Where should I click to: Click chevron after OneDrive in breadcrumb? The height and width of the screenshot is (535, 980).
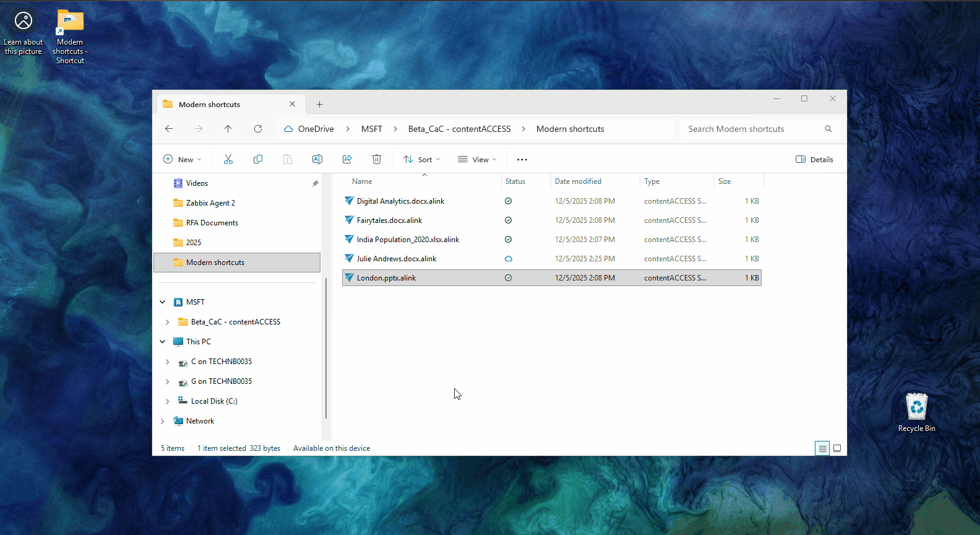[x=348, y=129]
